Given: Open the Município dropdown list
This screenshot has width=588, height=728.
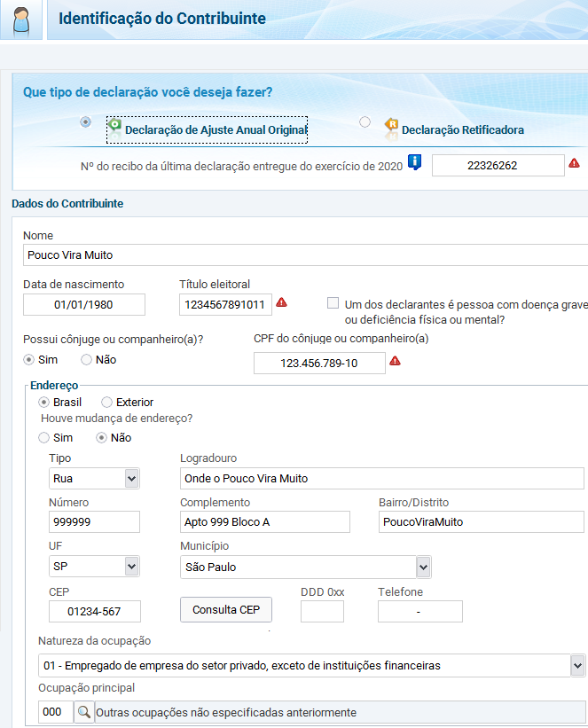Looking at the screenshot, I should coord(423,567).
